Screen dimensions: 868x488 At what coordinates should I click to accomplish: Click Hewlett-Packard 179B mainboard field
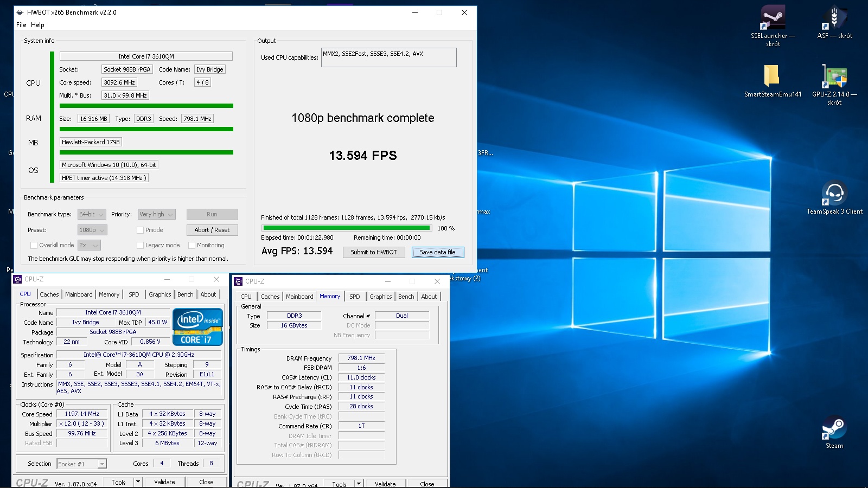coord(91,142)
